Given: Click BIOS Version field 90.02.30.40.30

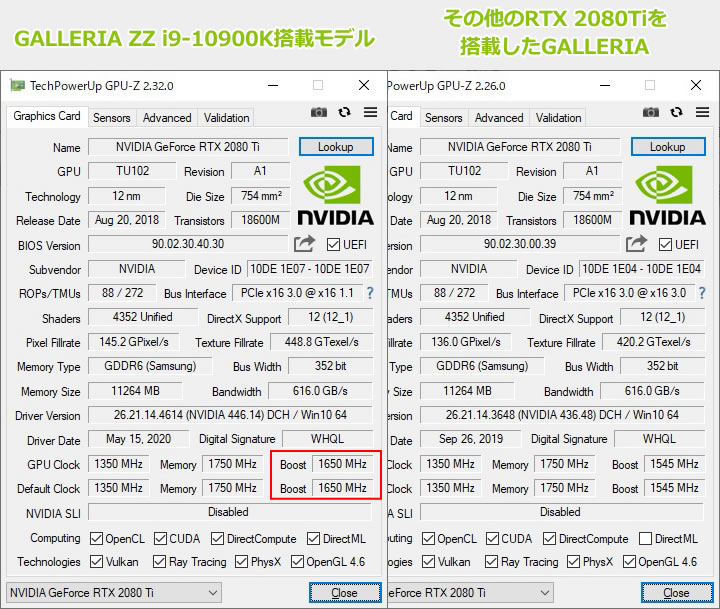Looking at the screenshot, I should (x=188, y=244).
